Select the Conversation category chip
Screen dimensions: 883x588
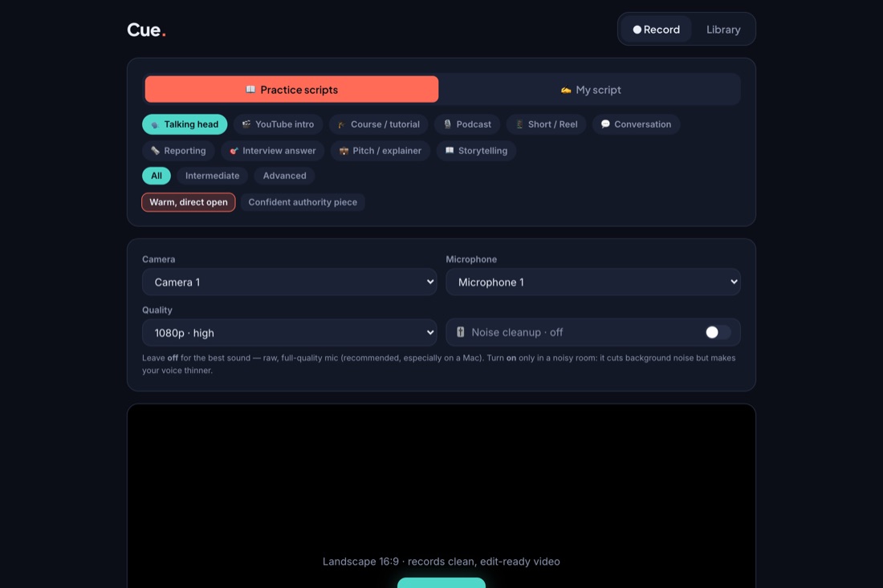pyautogui.click(x=636, y=124)
